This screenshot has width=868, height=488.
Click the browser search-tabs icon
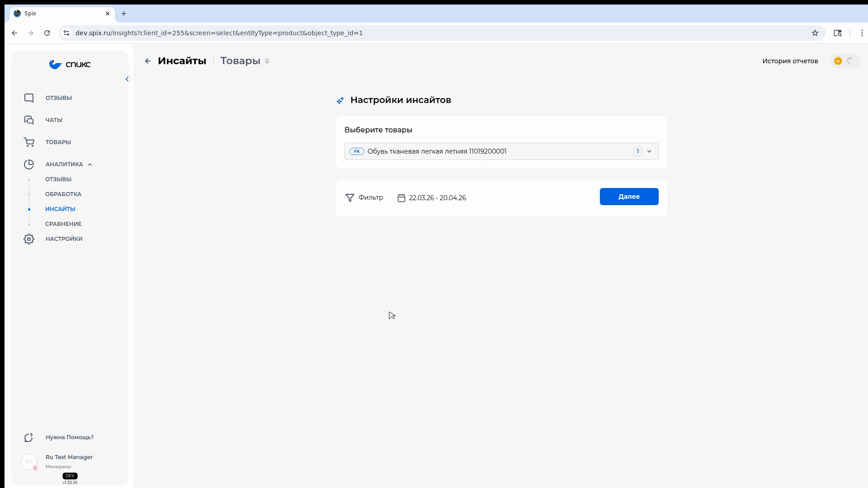point(837,33)
